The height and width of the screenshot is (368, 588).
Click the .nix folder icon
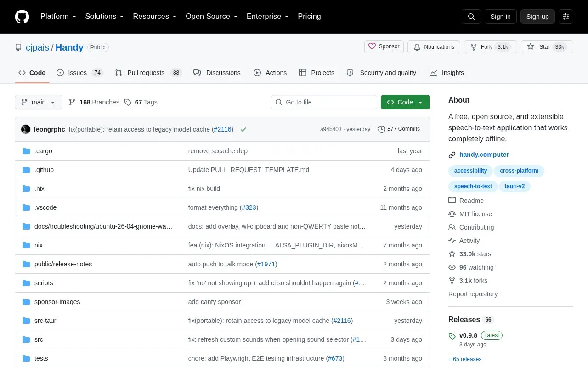[x=26, y=189]
